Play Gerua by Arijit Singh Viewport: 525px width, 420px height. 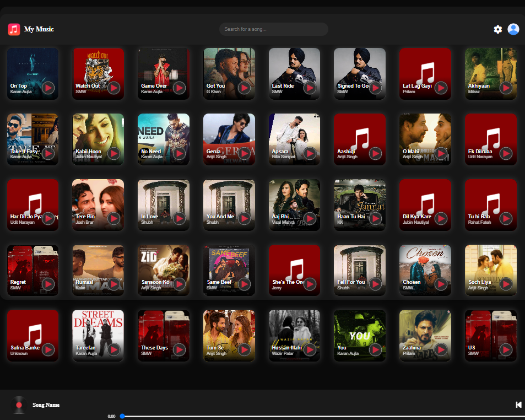(x=245, y=154)
